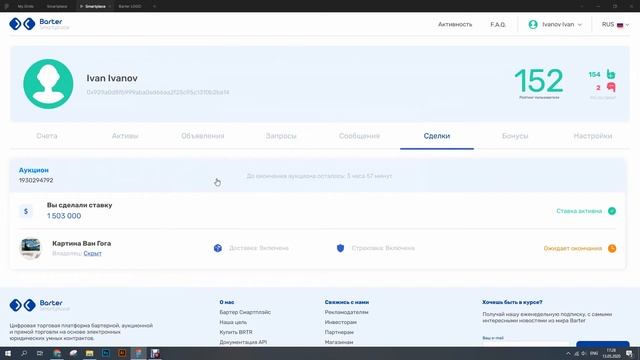This screenshot has width=640, height=360.
Task: Click the email input field in footer
Action: click(x=526, y=344)
